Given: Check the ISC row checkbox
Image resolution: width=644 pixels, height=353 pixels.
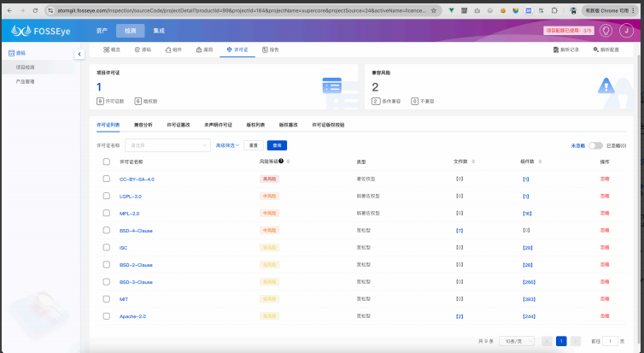Looking at the screenshot, I should click(x=107, y=247).
